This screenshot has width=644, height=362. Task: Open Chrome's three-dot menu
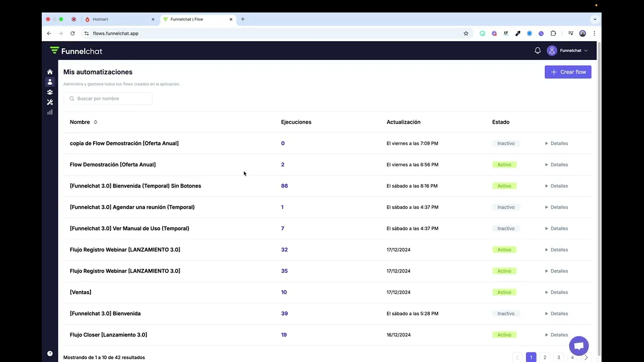pos(594,33)
